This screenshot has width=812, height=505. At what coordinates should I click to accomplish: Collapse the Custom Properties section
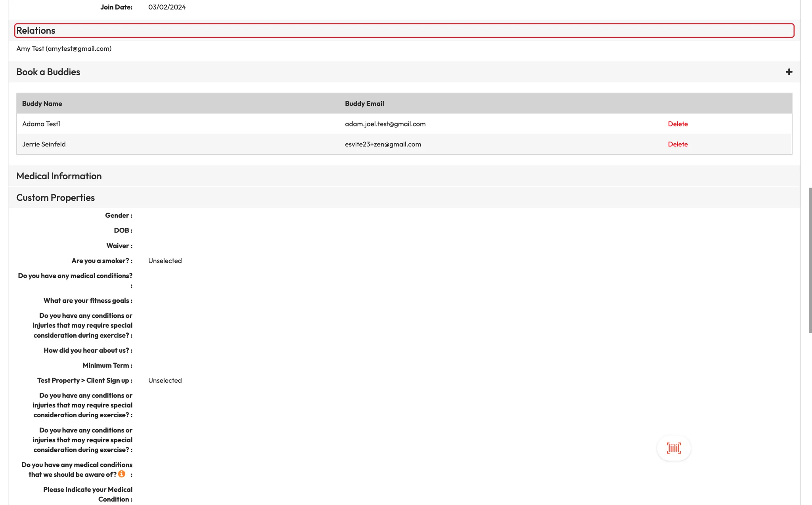[55, 198]
